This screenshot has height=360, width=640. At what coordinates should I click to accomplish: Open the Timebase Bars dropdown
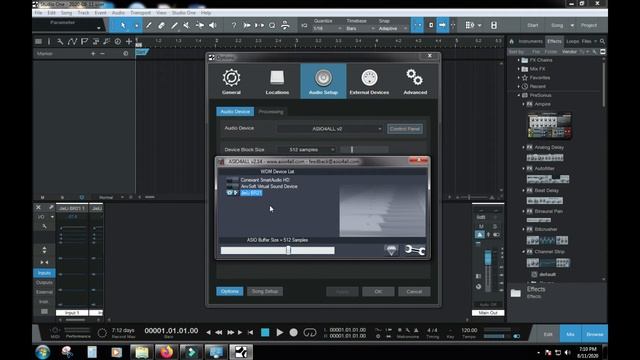(360, 29)
